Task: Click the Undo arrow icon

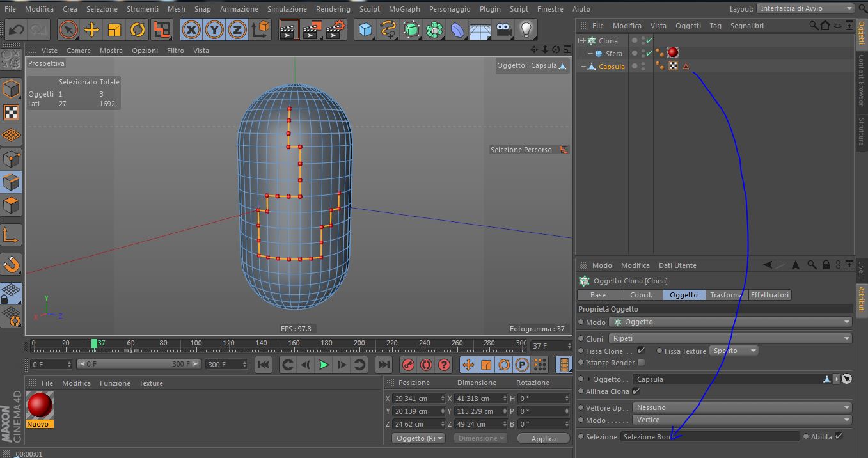Action: 16,29
